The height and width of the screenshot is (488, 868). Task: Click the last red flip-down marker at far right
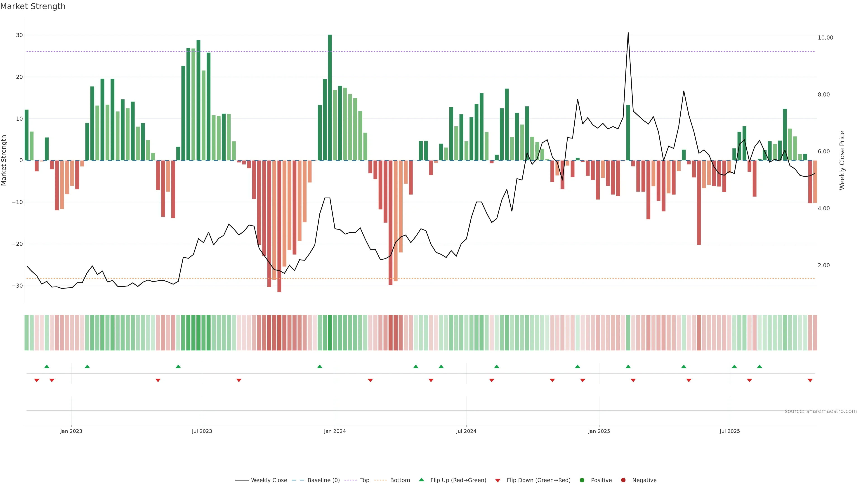point(810,380)
